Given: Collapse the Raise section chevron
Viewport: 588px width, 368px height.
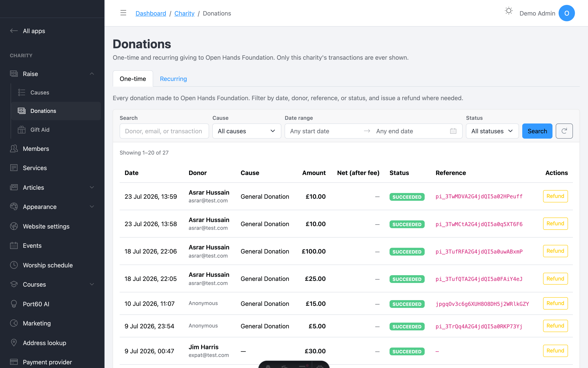Looking at the screenshot, I should click(92, 74).
